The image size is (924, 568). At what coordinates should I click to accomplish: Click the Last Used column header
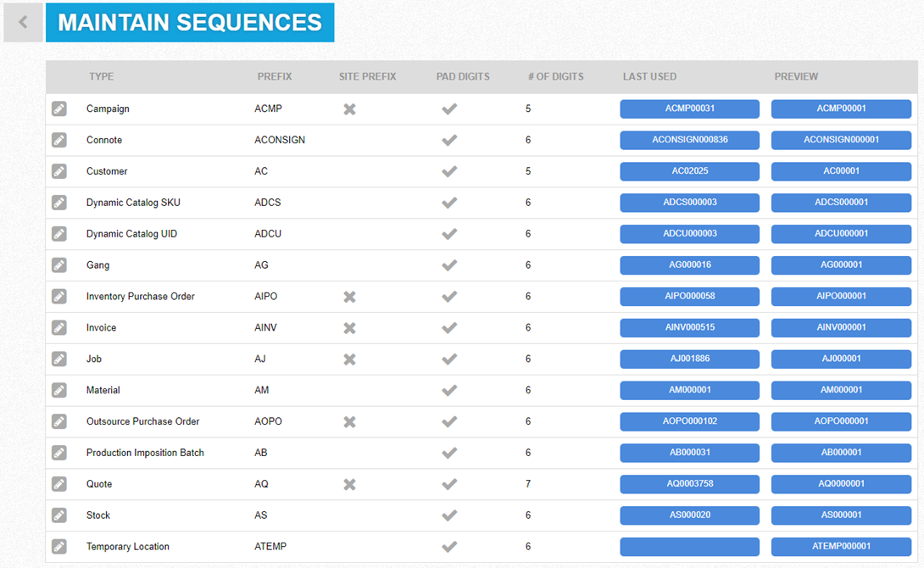click(649, 76)
